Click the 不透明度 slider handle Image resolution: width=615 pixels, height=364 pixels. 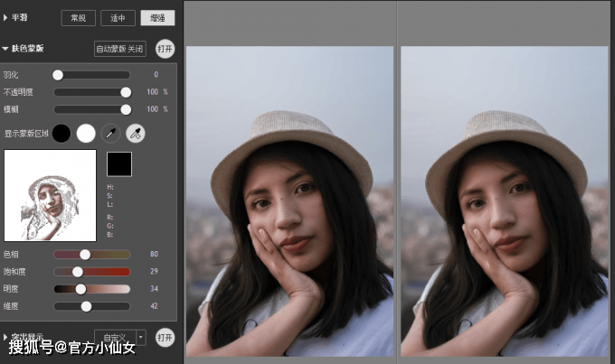[x=126, y=92]
